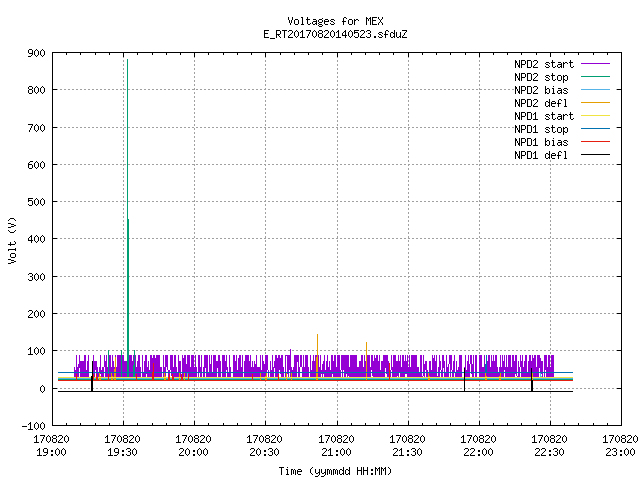This screenshot has width=640, height=480.
Task: Click the 800 y-axis tick label
Action: point(36,90)
